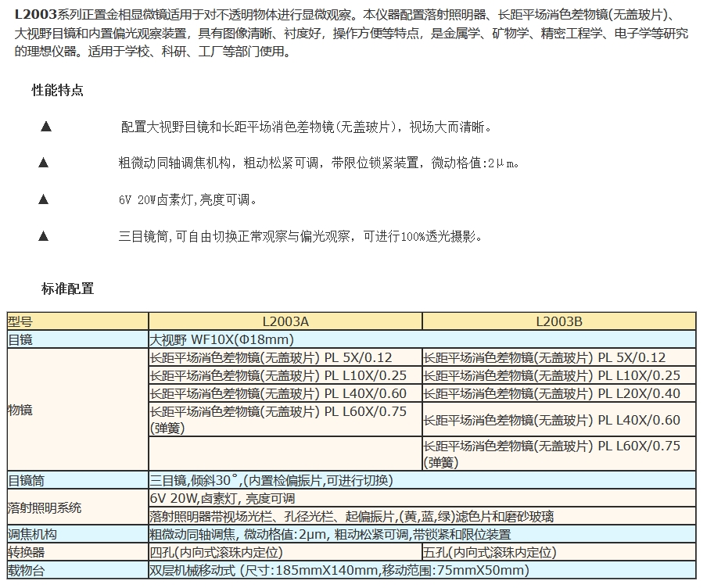Click the 落射照明系统 row label
This screenshot has height=588, width=714.
click(77, 507)
